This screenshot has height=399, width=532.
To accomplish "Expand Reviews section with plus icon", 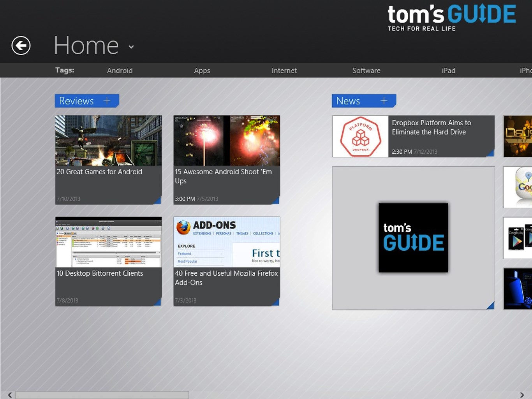I will tap(107, 101).
